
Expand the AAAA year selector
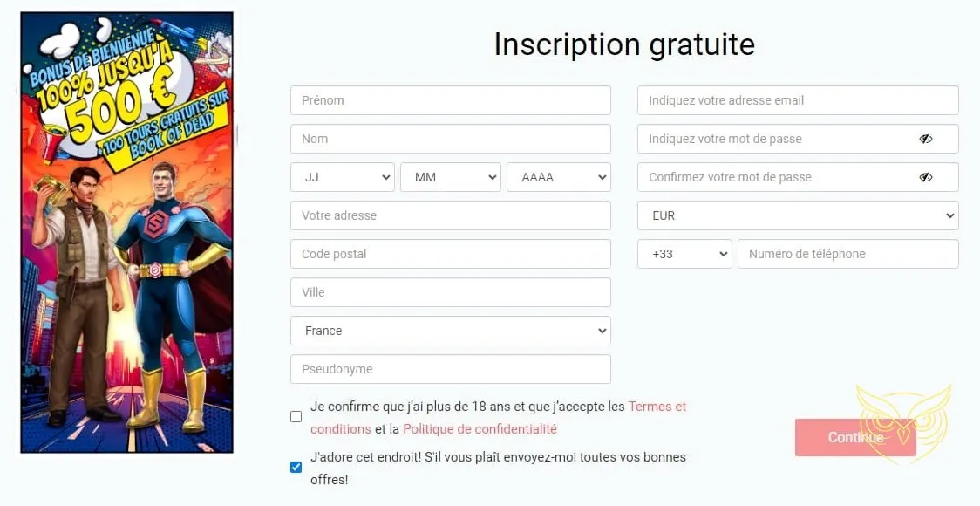point(558,176)
